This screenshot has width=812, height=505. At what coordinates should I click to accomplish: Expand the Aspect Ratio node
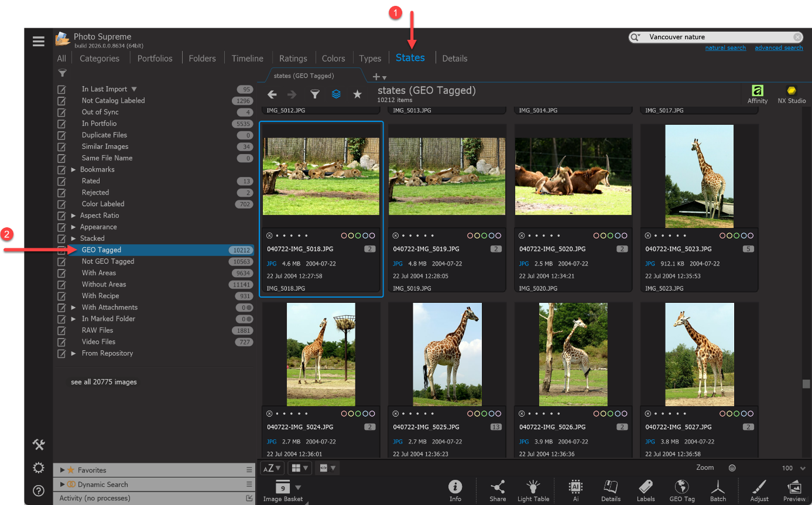[74, 216]
